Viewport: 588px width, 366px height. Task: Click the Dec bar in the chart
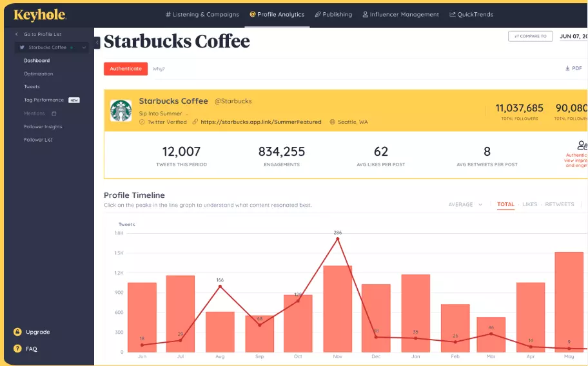[x=376, y=318]
